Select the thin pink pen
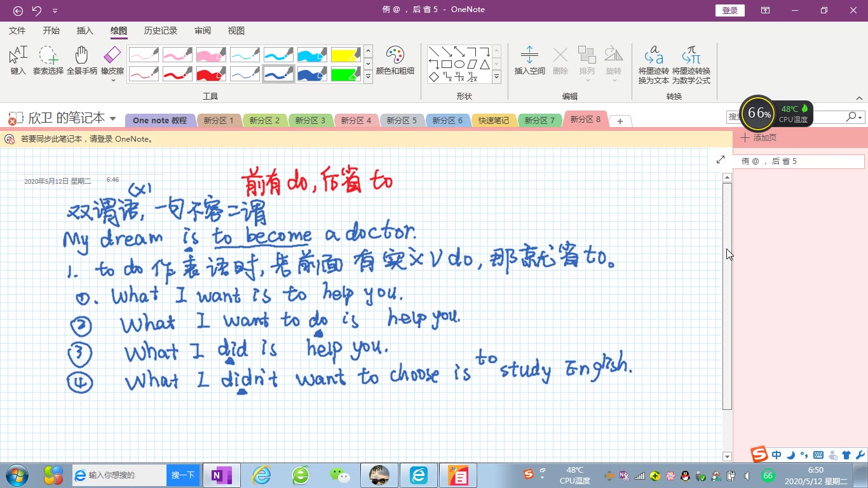This screenshot has width=868, height=488. pos(144,54)
